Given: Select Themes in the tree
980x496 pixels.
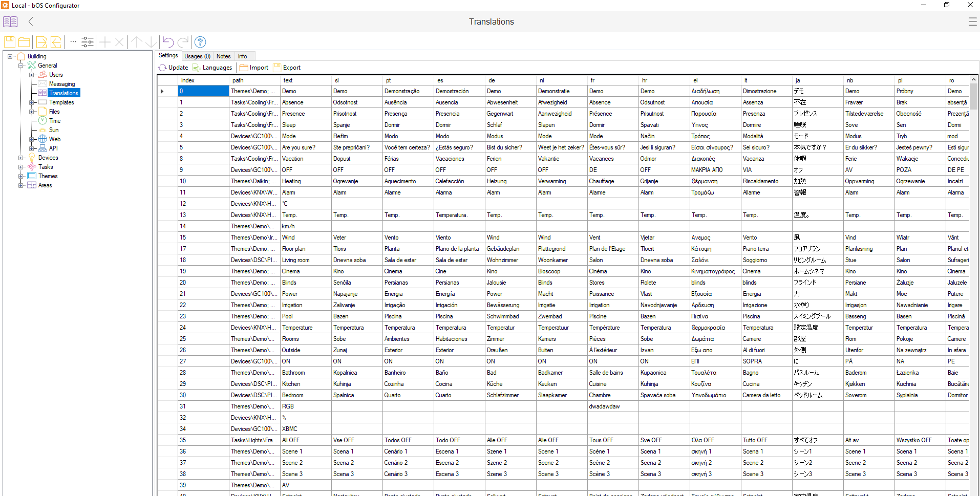Looking at the screenshot, I should tap(48, 176).
